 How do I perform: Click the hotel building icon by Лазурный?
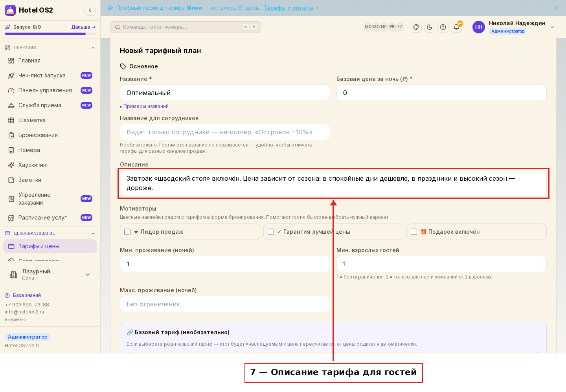tap(13, 275)
